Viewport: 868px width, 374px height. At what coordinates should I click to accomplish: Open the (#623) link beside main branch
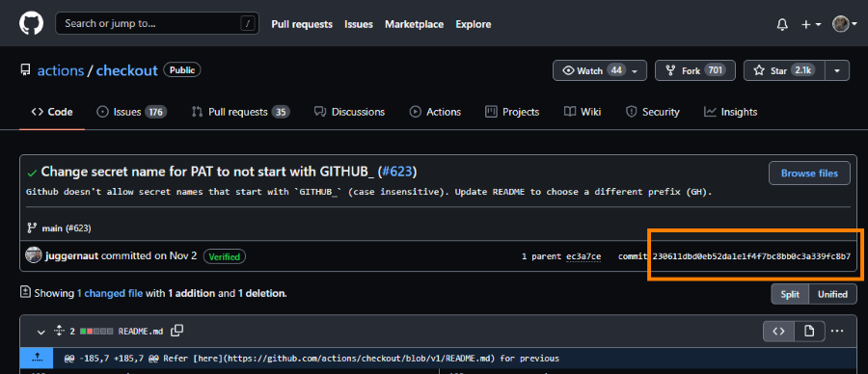78,227
